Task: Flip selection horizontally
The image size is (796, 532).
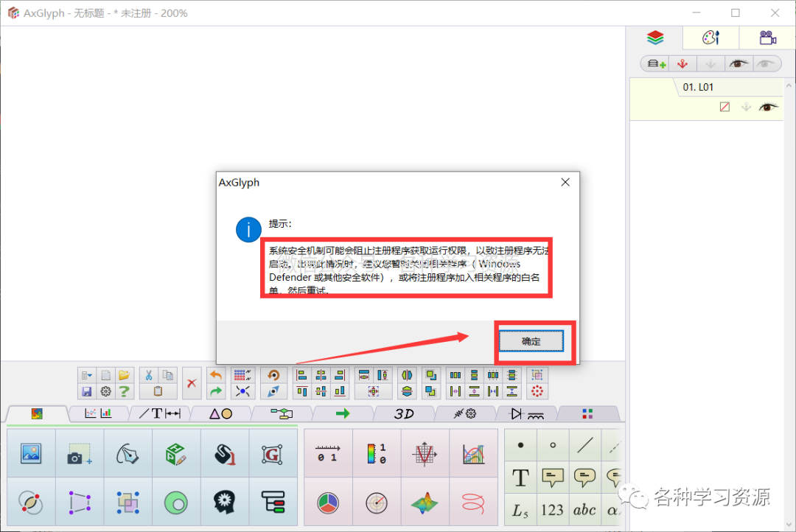Action: pos(407,376)
